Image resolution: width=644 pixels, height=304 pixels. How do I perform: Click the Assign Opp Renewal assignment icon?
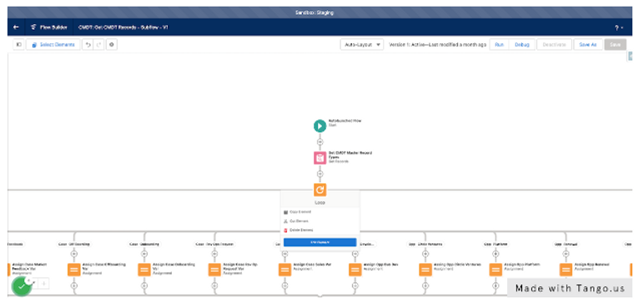[566, 270]
